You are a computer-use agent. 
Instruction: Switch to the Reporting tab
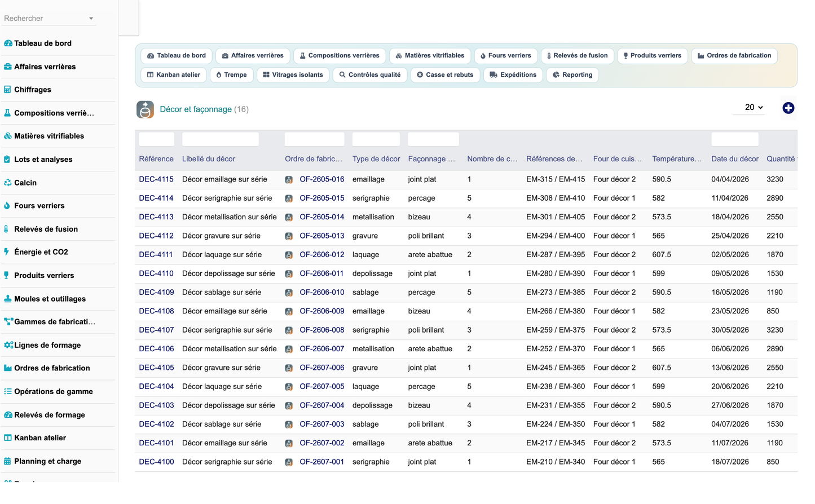[572, 75]
